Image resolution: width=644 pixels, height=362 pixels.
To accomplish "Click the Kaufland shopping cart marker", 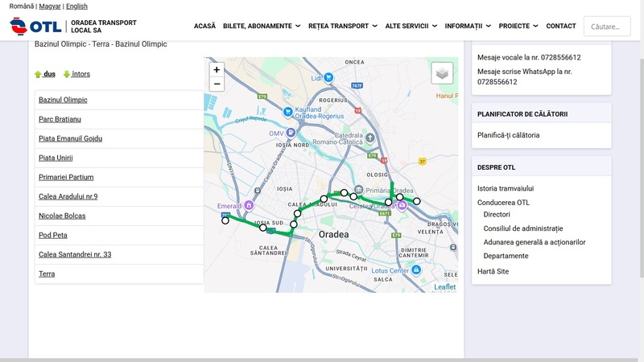I will (x=287, y=111).
